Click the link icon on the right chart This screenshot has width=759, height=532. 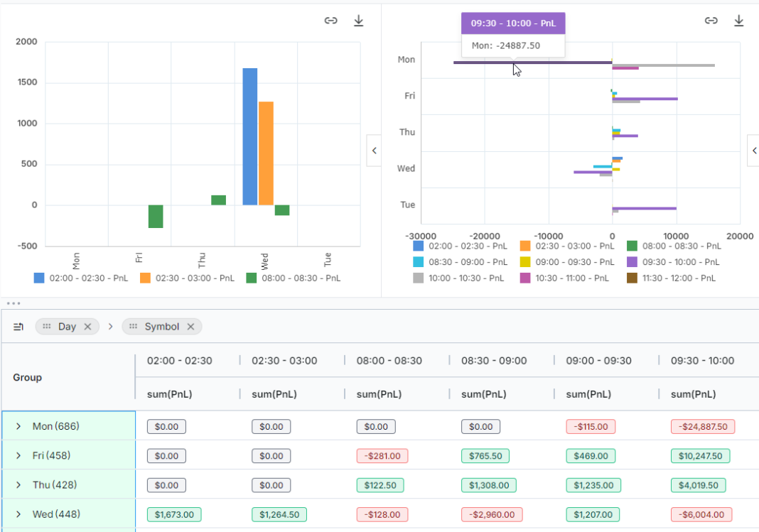click(x=711, y=21)
